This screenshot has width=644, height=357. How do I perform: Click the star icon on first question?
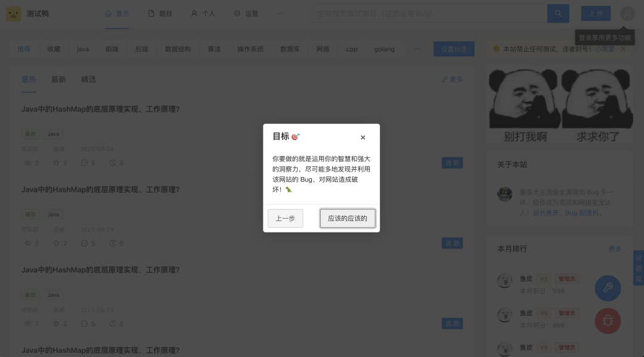click(57, 163)
